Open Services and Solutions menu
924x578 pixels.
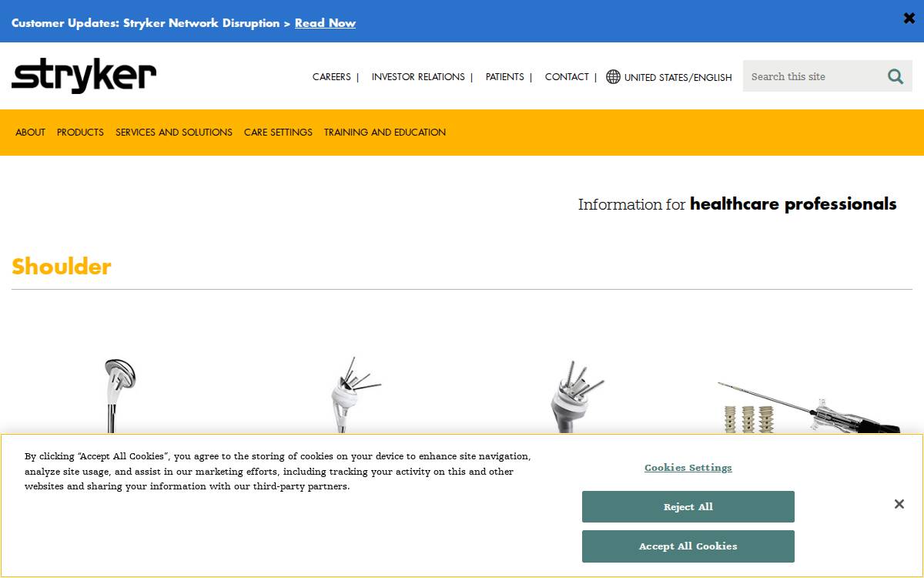coord(174,133)
